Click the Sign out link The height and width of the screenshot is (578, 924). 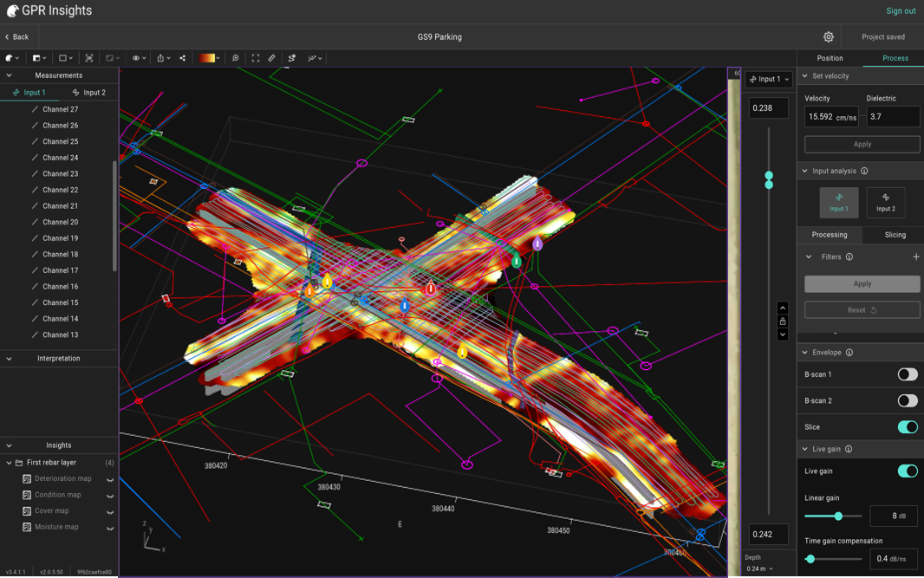[x=901, y=11]
